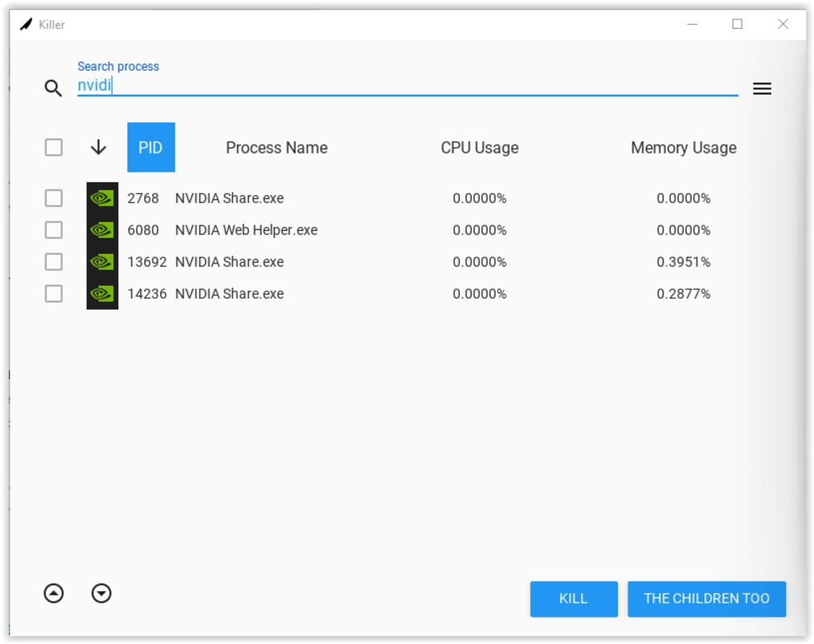Toggle sort direction arrow
Screen dimensions: 814x644
[x=98, y=147]
